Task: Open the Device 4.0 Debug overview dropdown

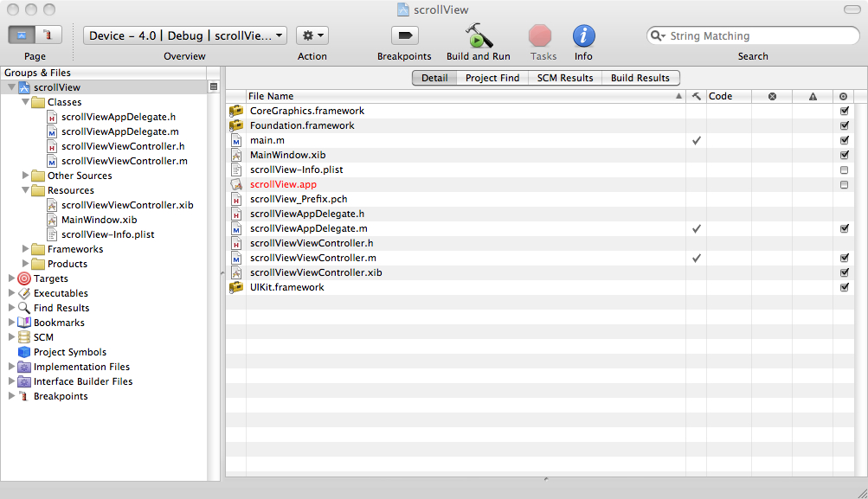Action: tap(185, 35)
